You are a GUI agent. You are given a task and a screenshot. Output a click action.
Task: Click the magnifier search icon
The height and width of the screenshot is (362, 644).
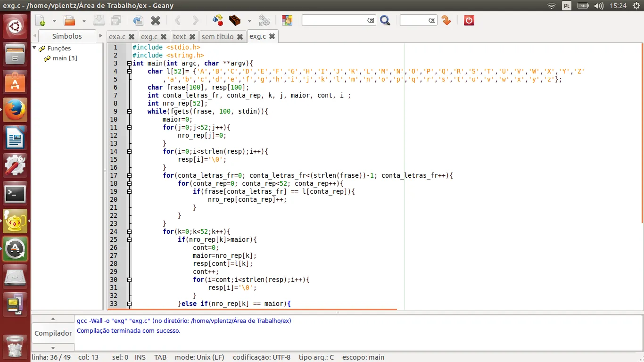click(385, 20)
